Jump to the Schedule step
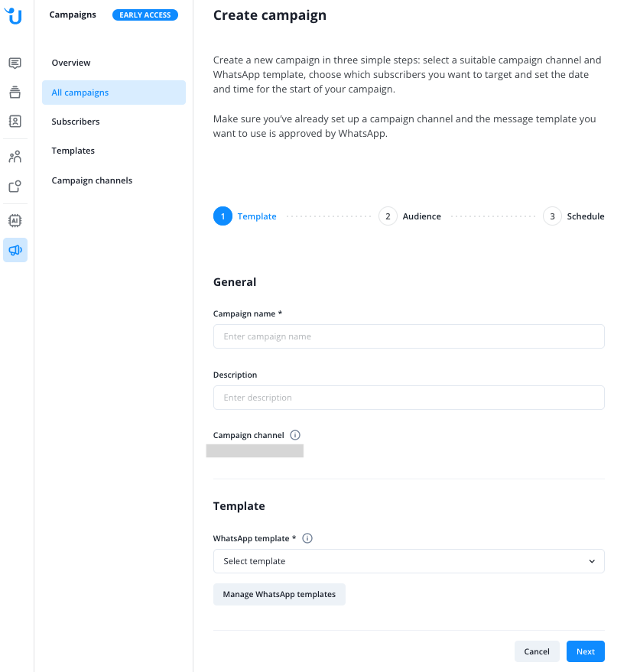The image size is (640, 672). click(x=574, y=216)
